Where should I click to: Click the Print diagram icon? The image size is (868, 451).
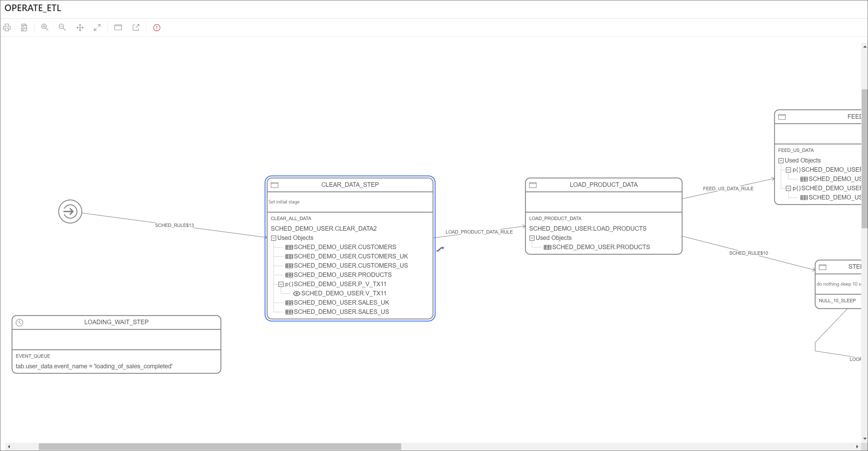click(x=7, y=27)
